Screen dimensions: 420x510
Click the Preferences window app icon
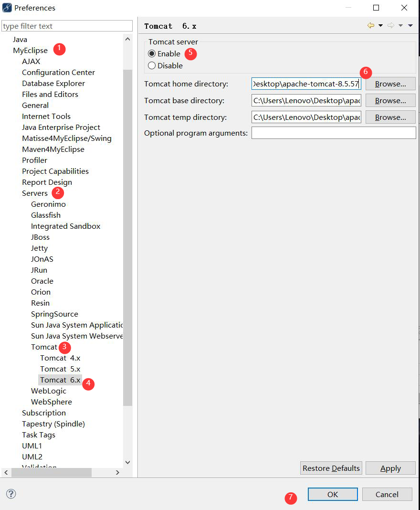[7, 8]
